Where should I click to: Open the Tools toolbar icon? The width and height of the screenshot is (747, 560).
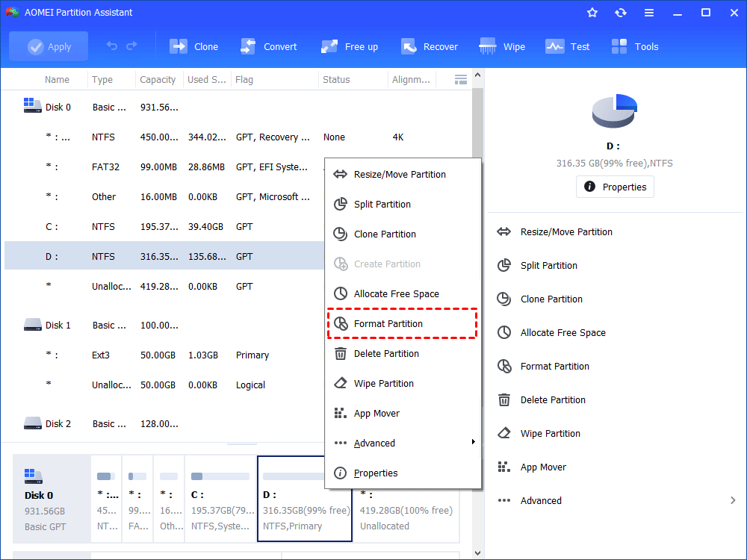click(x=634, y=46)
